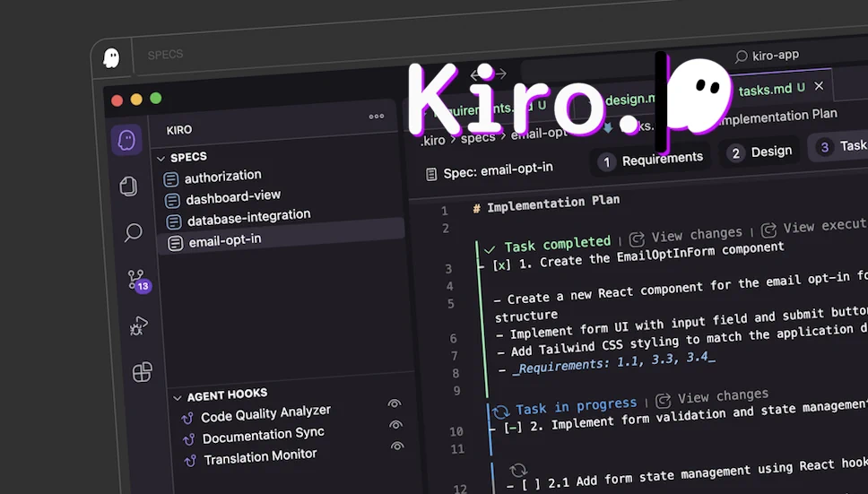This screenshot has height=494, width=868.
Task: Check the empty box for task 2.1
Action: pos(532,485)
